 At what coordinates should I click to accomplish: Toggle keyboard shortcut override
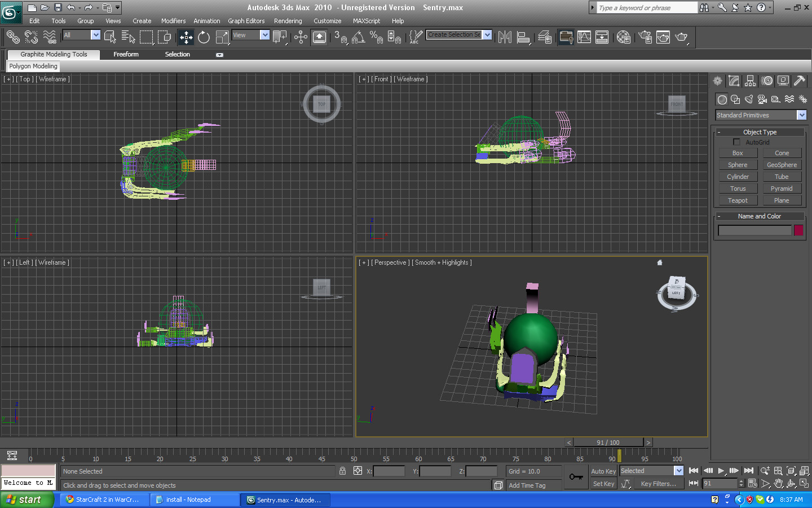tap(319, 37)
